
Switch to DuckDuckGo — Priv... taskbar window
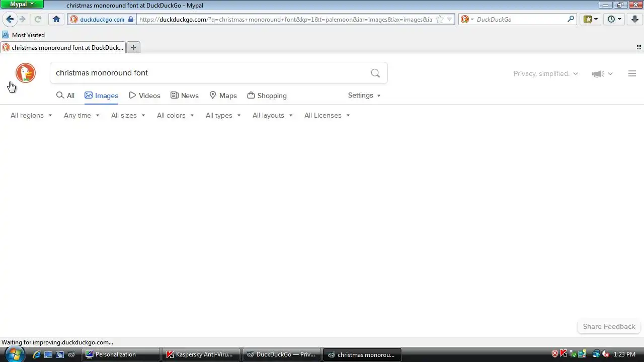[x=281, y=354]
